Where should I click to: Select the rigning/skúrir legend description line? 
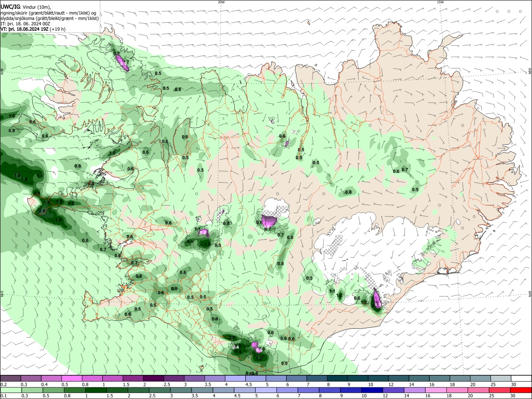tap(48, 13)
